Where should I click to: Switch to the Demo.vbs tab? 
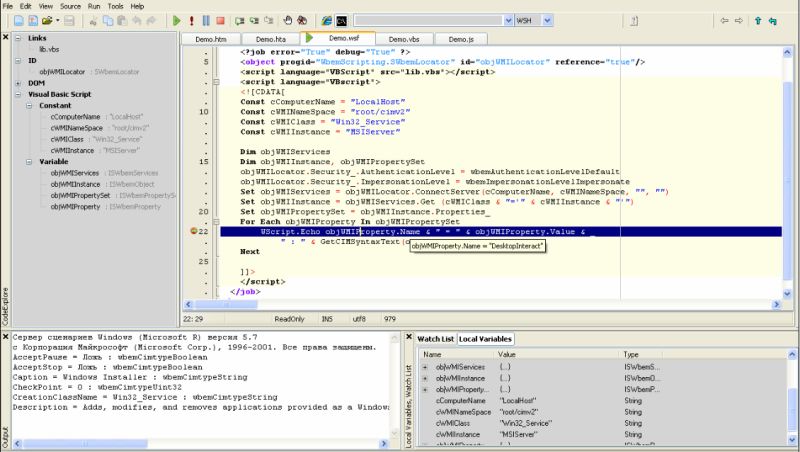coord(403,38)
